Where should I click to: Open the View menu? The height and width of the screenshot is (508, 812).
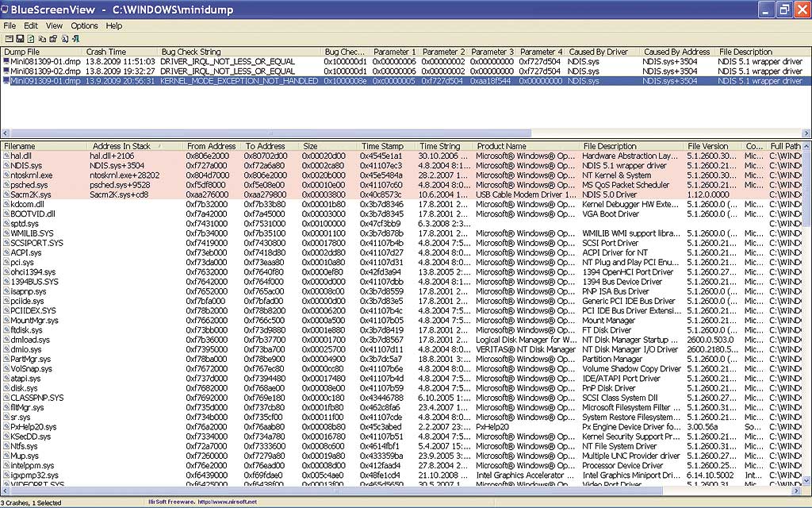[x=54, y=25]
